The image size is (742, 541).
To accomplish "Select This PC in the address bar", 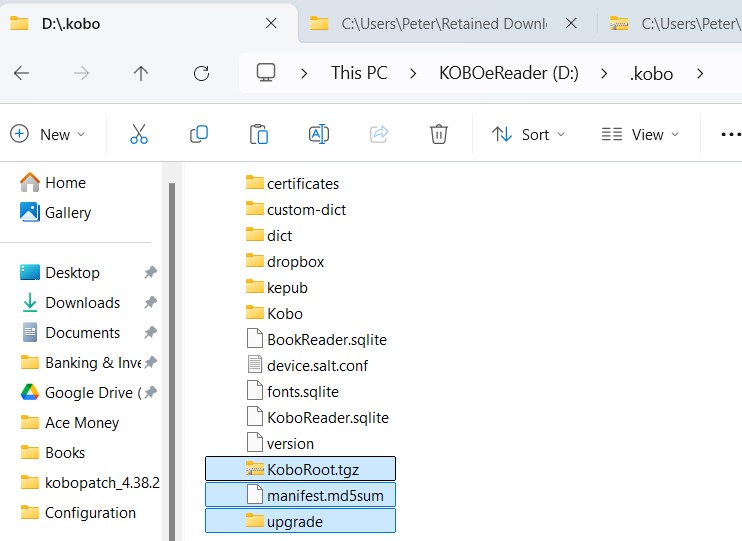I will pyautogui.click(x=359, y=73).
